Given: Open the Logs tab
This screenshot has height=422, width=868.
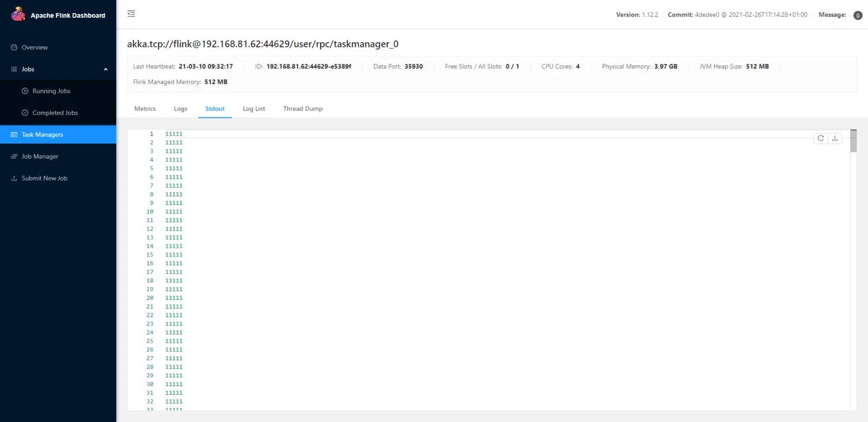Looking at the screenshot, I should click(181, 109).
